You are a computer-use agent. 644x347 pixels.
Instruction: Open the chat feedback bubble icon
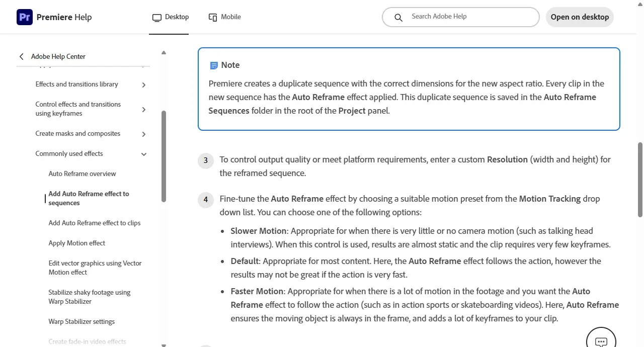coord(601,341)
